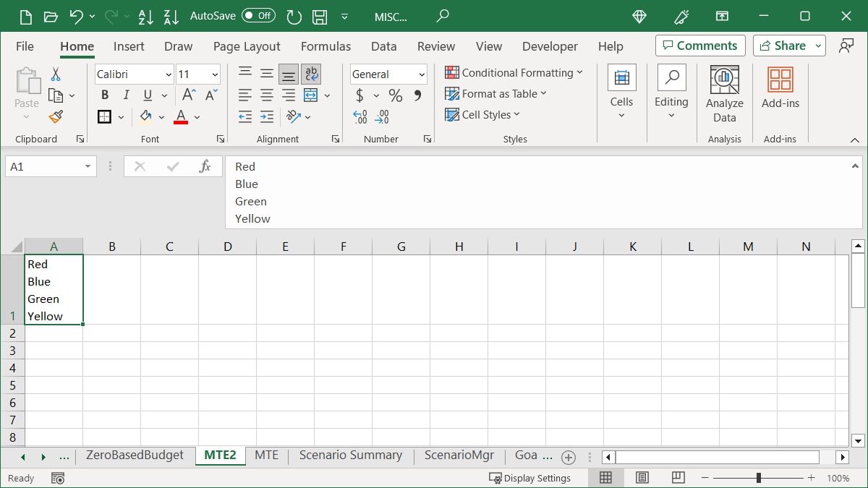Image resolution: width=868 pixels, height=488 pixels.
Task: Click the Comments button
Action: [699, 45]
